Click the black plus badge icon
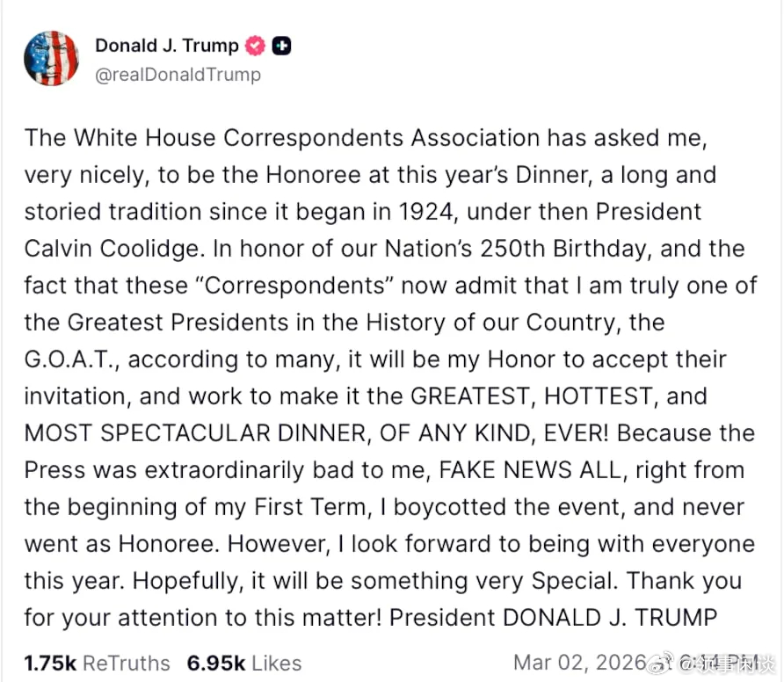The image size is (784, 682). tap(281, 46)
